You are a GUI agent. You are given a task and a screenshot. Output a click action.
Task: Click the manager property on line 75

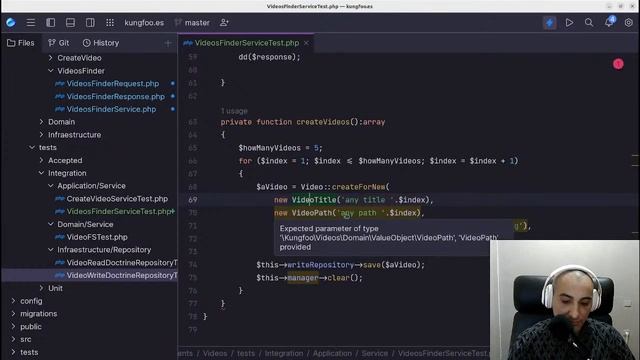click(303, 278)
